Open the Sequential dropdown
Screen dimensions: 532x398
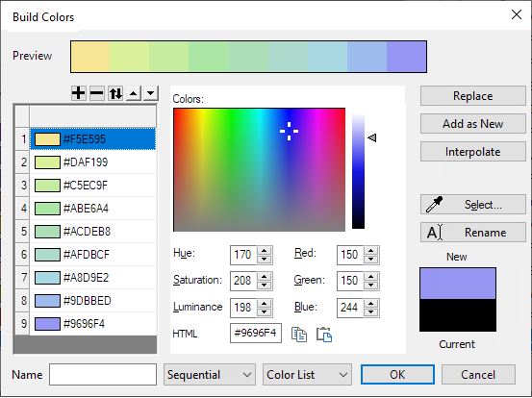coord(210,375)
